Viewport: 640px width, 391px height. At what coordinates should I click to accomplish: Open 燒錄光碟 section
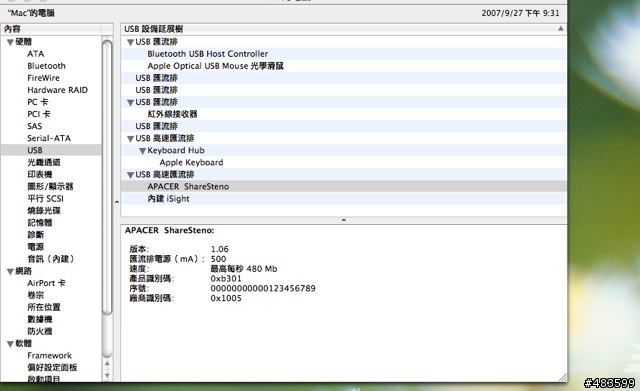point(44,211)
